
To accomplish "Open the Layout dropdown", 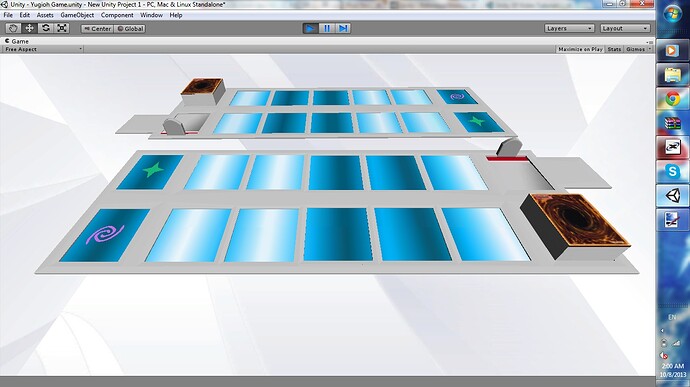I will point(625,29).
